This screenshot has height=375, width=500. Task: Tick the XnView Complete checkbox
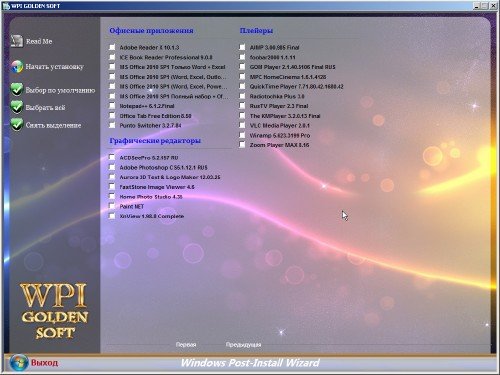click(112, 216)
